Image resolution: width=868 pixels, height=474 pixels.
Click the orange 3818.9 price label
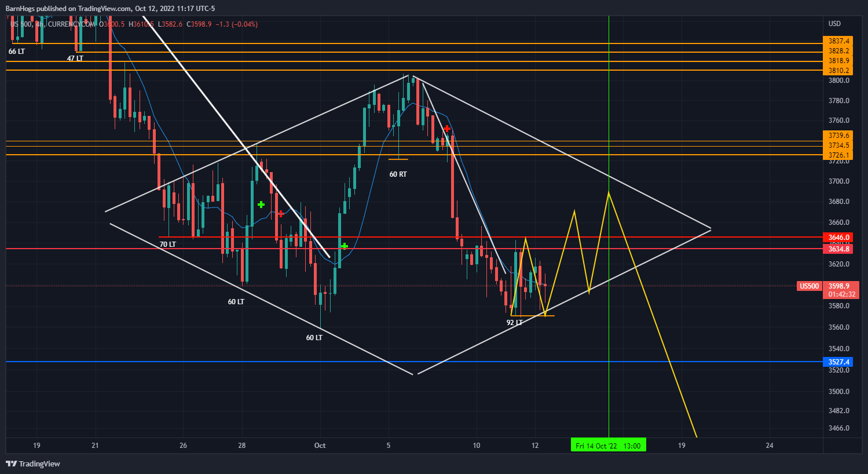point(838,61)
